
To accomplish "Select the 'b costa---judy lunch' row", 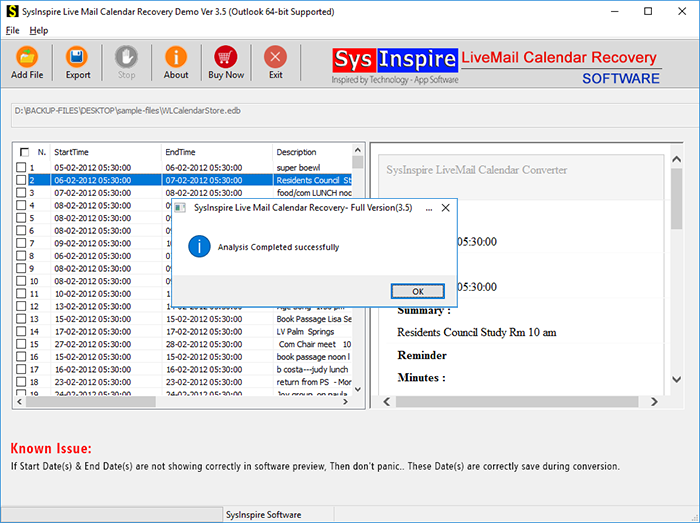I will 183,369.
